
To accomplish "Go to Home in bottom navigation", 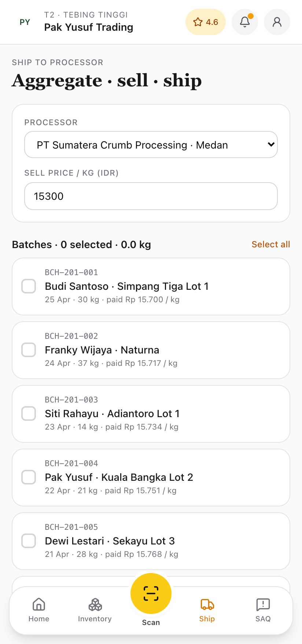I will pyautogui.click(x=39, y=610).
